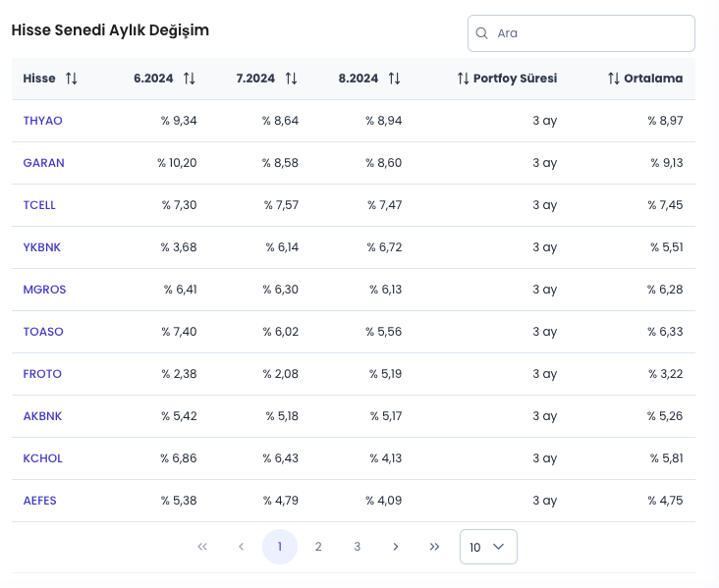719x588 pixels.
Task: Select AEFES's 8.2024 value % 4,09
Action: (x=384, y=500)
